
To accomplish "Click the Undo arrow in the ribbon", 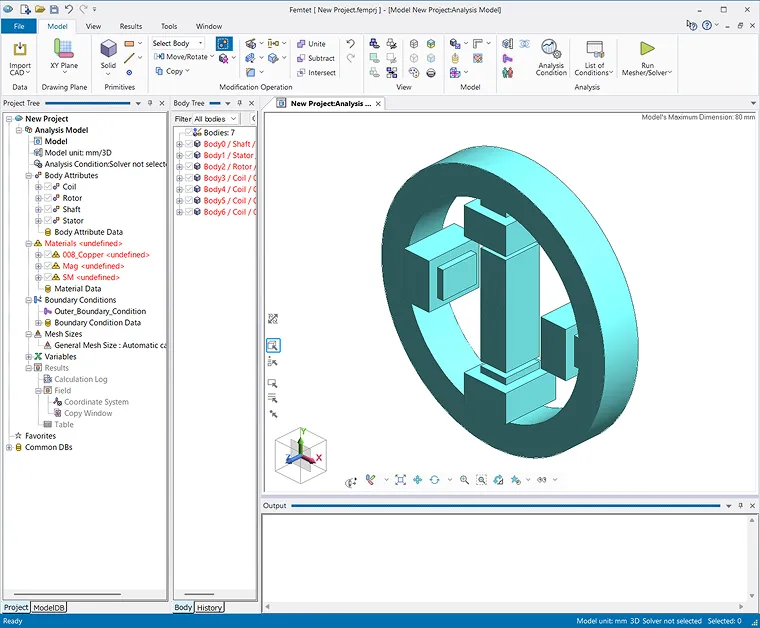I will 350,44.
